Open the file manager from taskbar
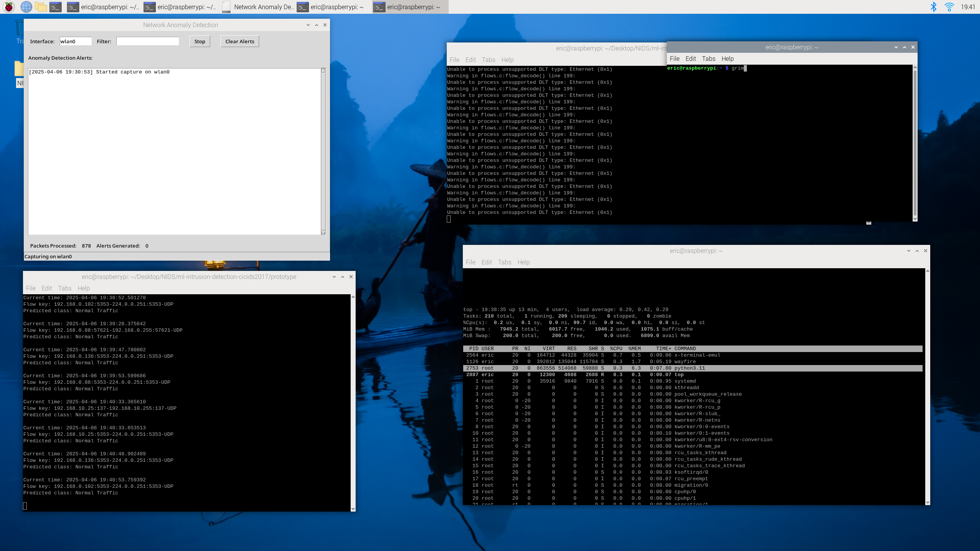Viewport: 980px width, 551px height. pos(41,7)
